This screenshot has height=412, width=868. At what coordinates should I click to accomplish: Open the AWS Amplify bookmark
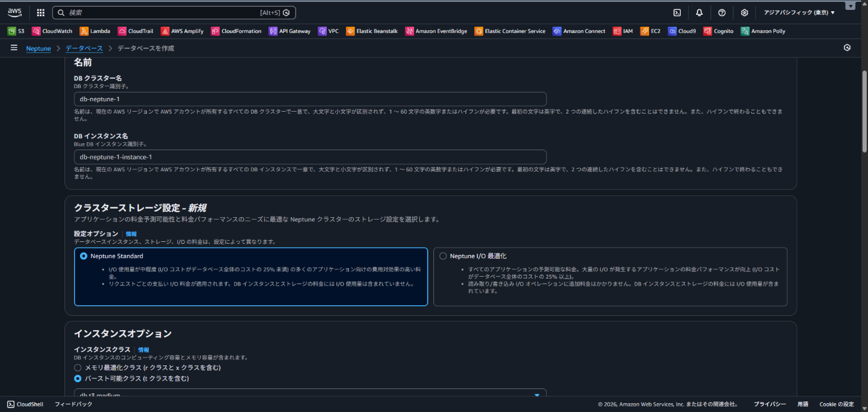click(182, 31)
